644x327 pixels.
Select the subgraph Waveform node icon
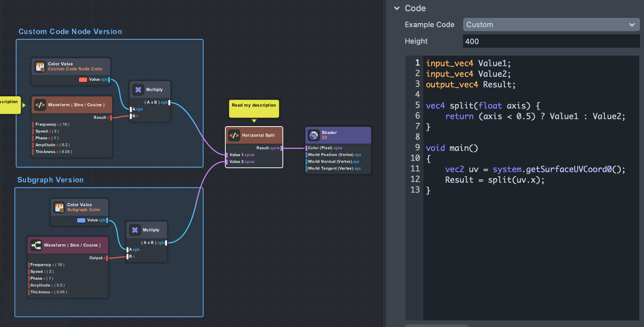(36, 245)
